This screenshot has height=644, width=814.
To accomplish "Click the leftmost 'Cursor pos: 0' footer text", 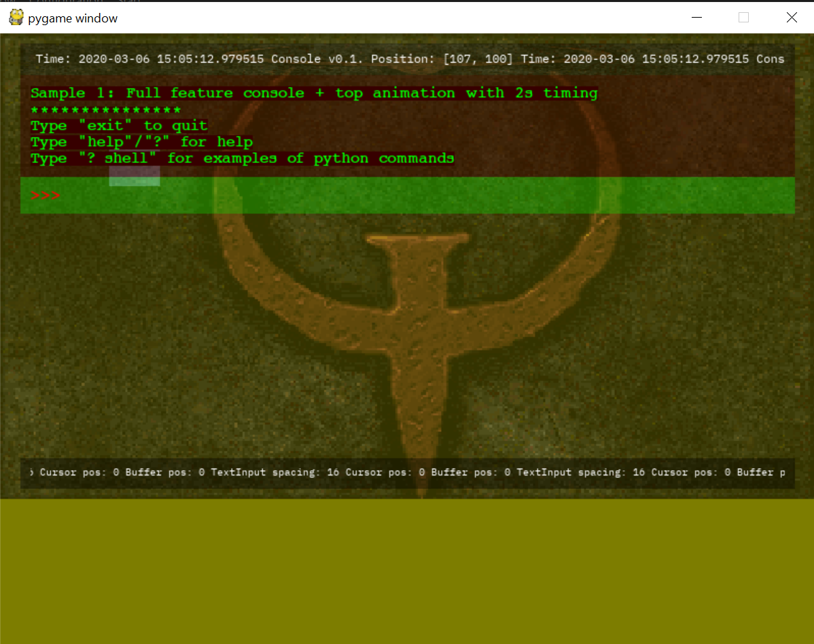I will point(79,472).
